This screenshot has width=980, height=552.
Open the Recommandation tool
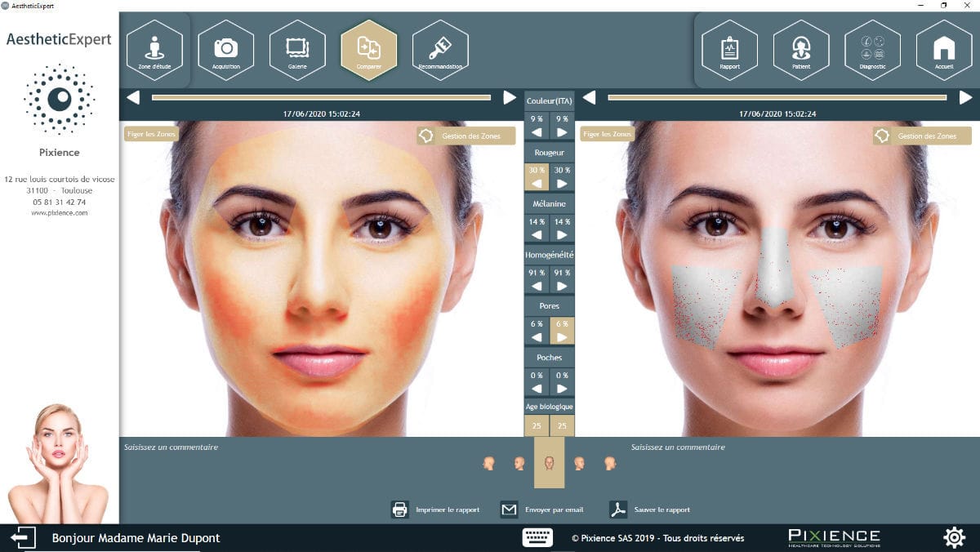tap(439, 49)
